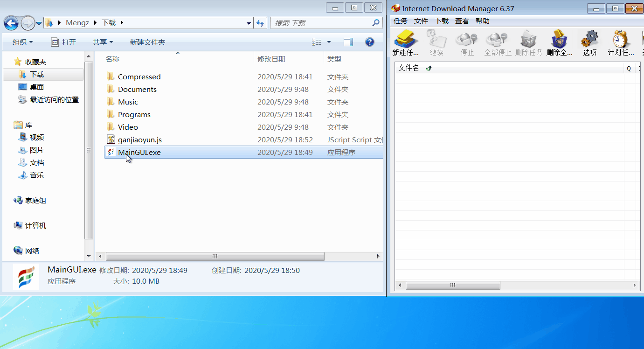Click the Explorer help question mark icon
This screenshot has height=349, width=644.
[370, 42]
